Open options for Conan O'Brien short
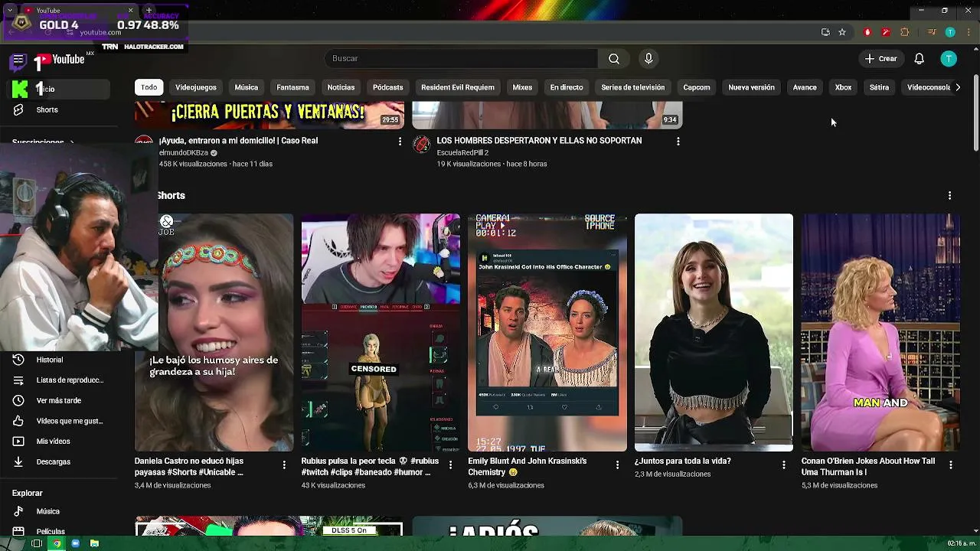The height and width of the screenshot is (551, 980). tap(951, 465)
